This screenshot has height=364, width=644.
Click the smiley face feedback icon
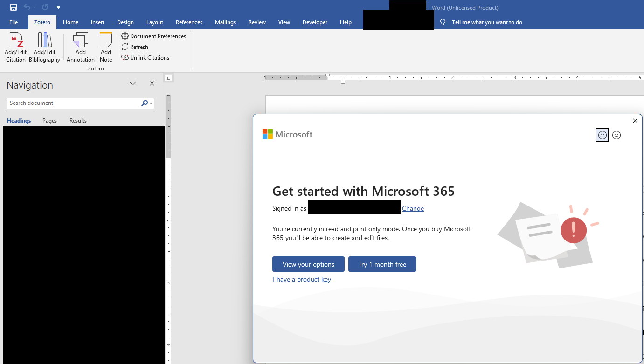click(602, 135)
